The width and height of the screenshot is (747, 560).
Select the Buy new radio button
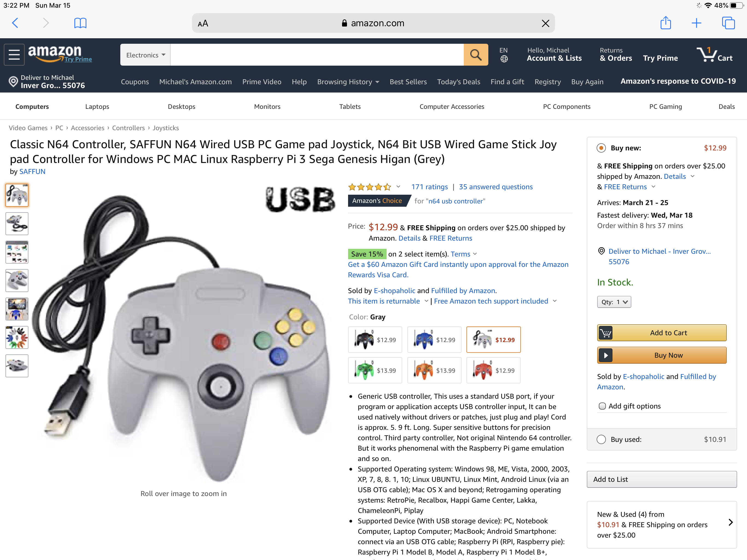[601, 148]
